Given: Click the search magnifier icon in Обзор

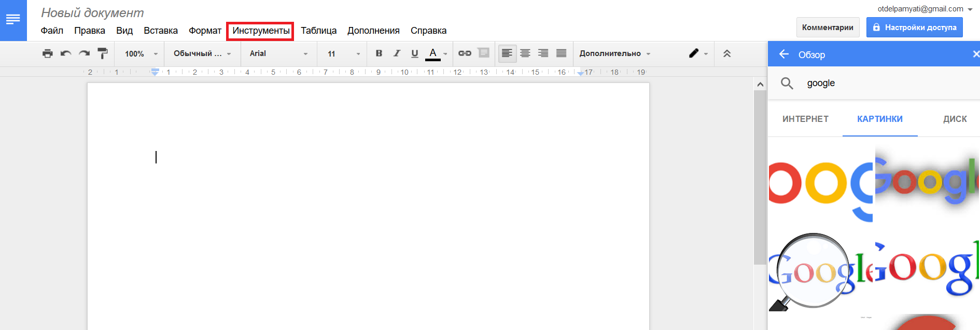Looking at the screenshot, I should pyautogui.click(x=787, y=83).
